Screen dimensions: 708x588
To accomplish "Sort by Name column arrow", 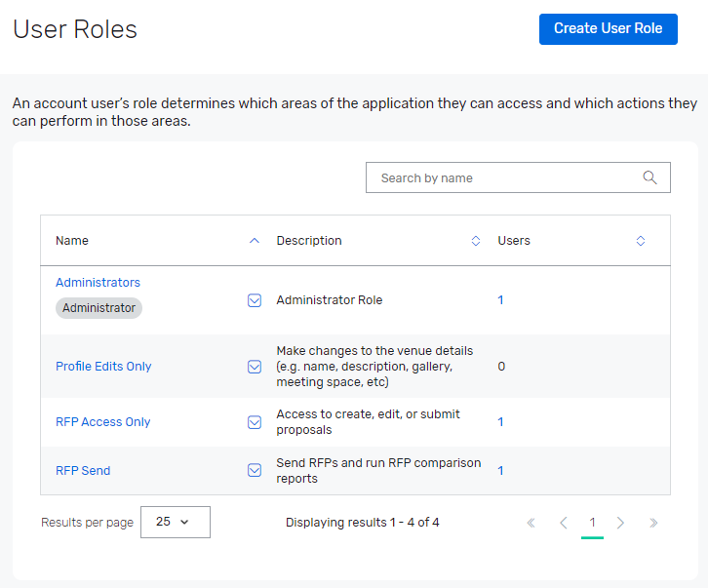I will coord(255,241).
